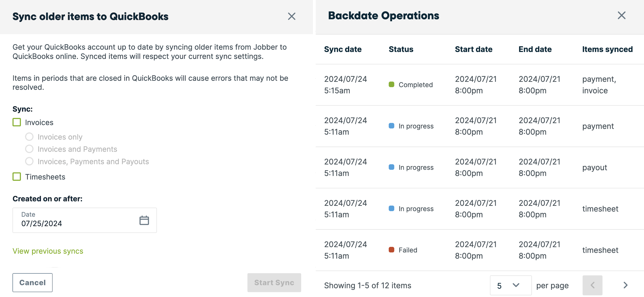644x297 pixels.
Task: Click the green Completed status indicator
Action: click(391, 85)
